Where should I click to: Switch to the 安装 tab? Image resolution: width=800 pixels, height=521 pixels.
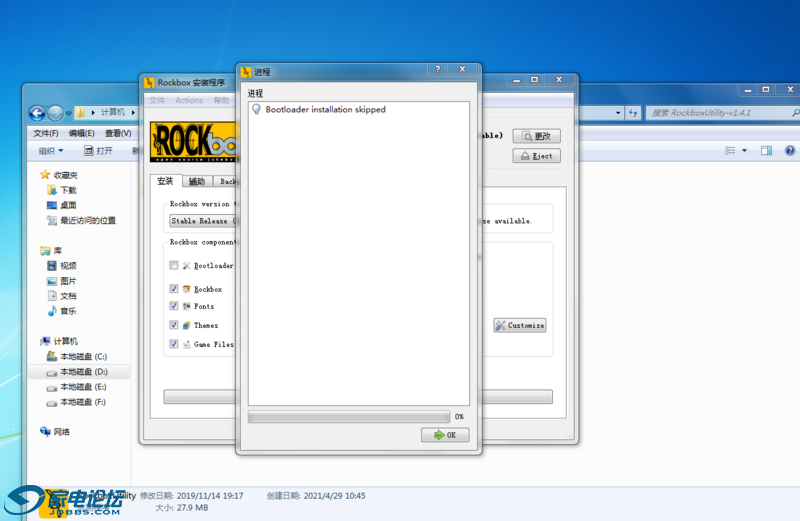(x=165, y=181)
